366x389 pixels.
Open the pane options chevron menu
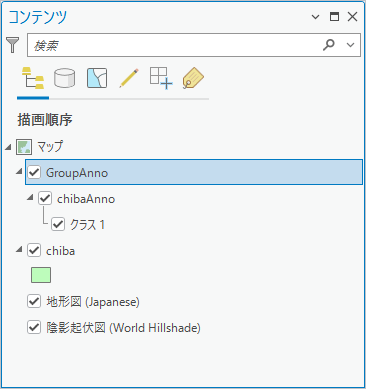click(x=315, y=17)
